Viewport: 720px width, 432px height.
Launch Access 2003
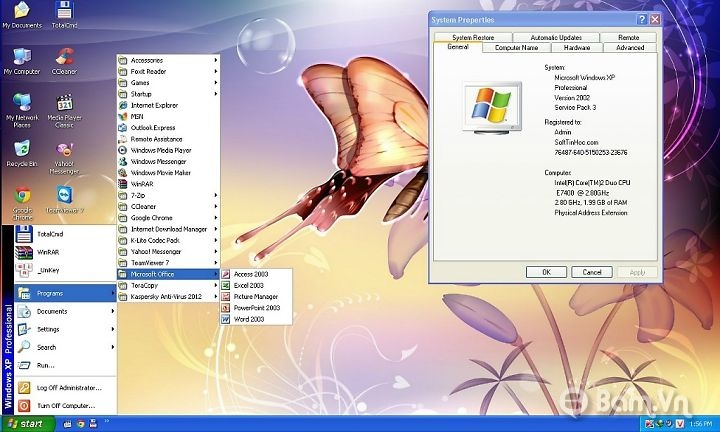tap(256, 274)
